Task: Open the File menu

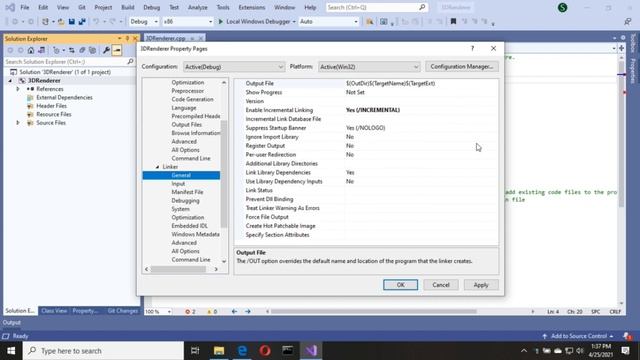Action: 24,7
